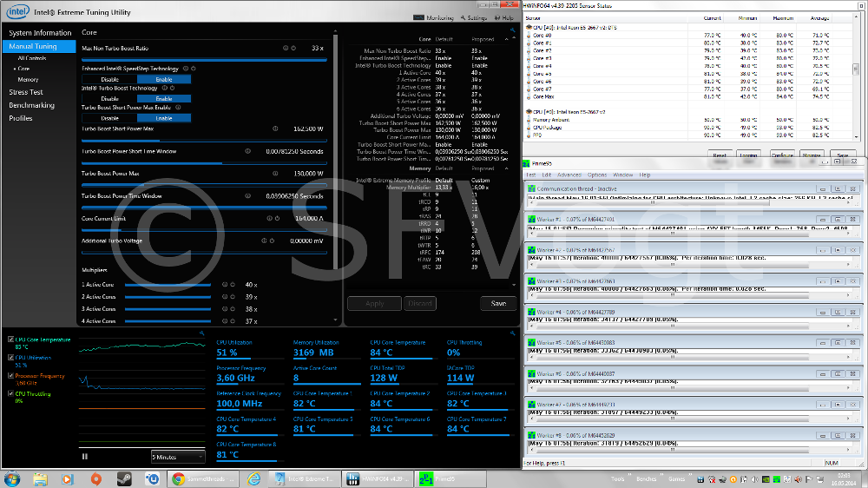Open Settings in Extreme Tuning Utility header
The width and height of the screenshot is (868, 488).
(x=474, y=17)
